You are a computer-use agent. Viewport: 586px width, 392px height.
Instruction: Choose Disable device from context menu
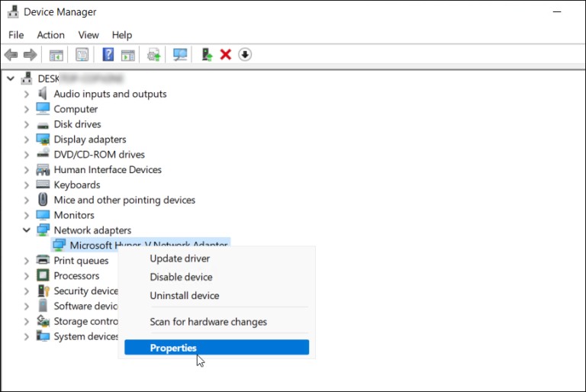pos(217,277)
